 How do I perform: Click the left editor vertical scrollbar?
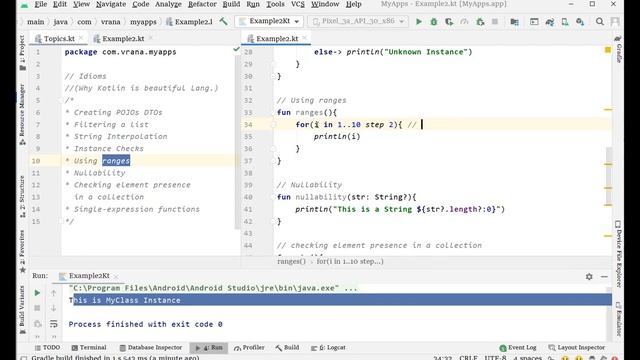[237, 143]
